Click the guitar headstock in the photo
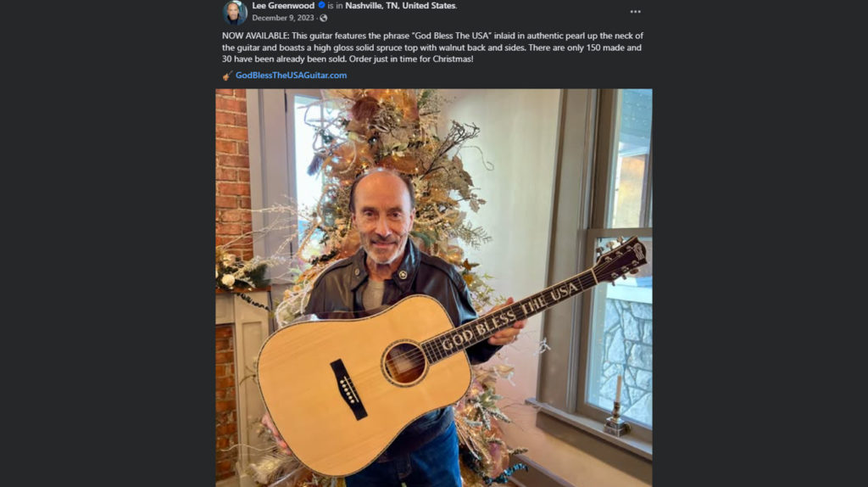Viewport: 868px width, 487px height. pos(623,258)
